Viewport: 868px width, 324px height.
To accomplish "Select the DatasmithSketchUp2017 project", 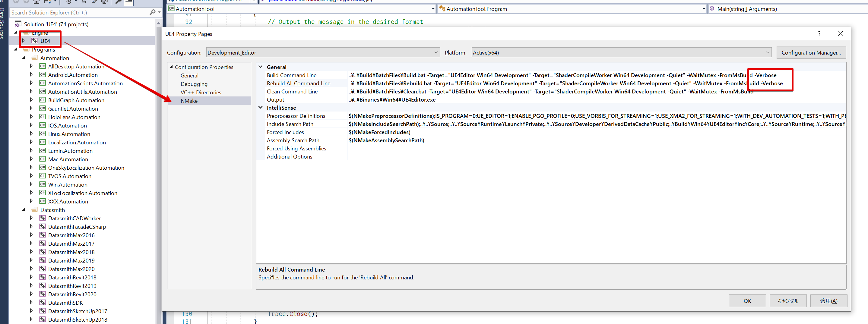I will click(78, 311).
